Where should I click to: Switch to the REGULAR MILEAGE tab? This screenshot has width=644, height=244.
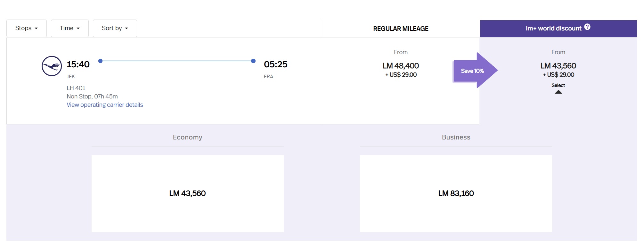point(401,29)
